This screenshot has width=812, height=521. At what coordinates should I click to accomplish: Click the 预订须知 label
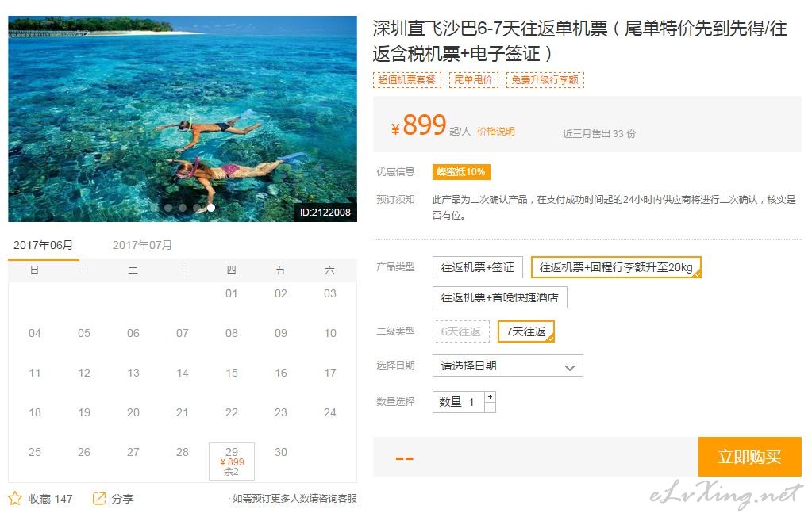[395, 200]
